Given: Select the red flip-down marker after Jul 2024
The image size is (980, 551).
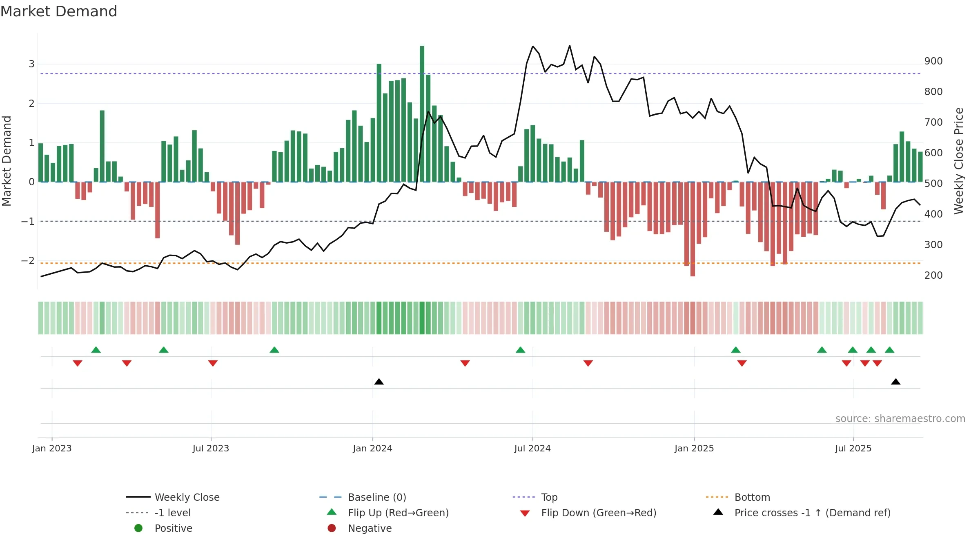Looking at the screenshot, I should point(588,363).
